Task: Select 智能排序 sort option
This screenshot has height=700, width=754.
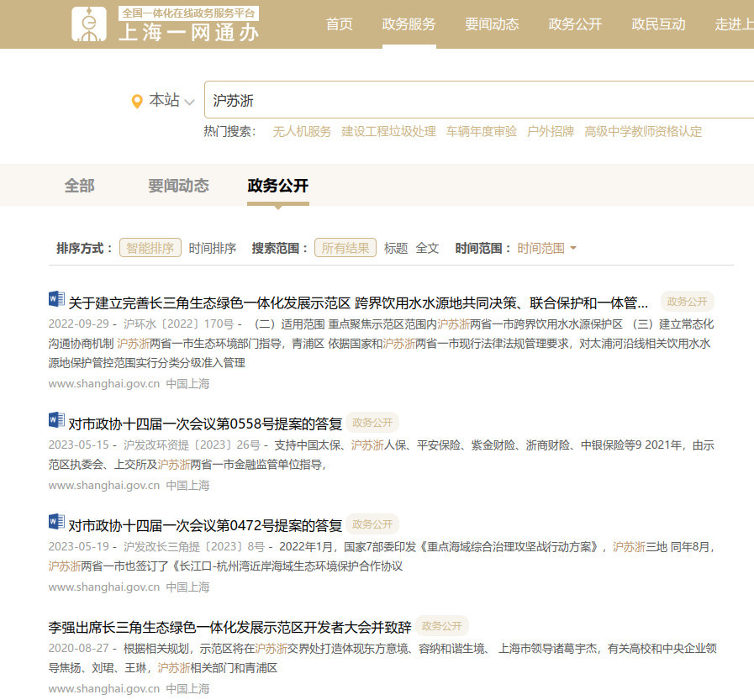Action: pyautogui.click(x=150, y=248)
